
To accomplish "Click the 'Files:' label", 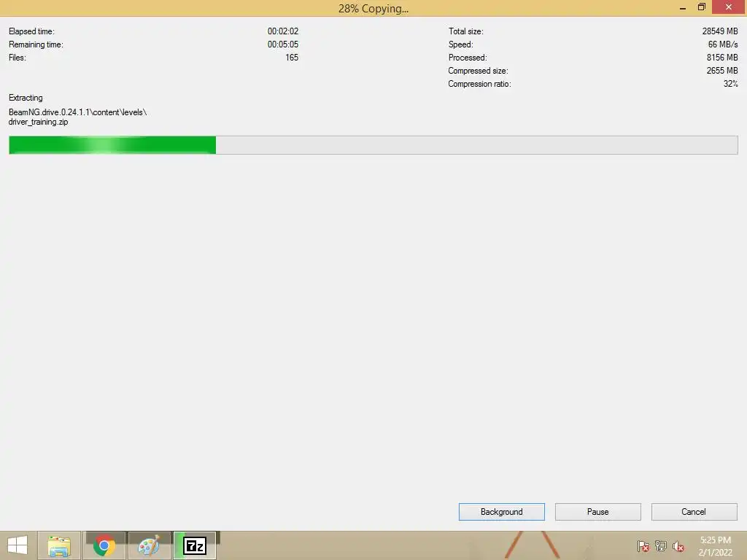I will coord(18,58).
